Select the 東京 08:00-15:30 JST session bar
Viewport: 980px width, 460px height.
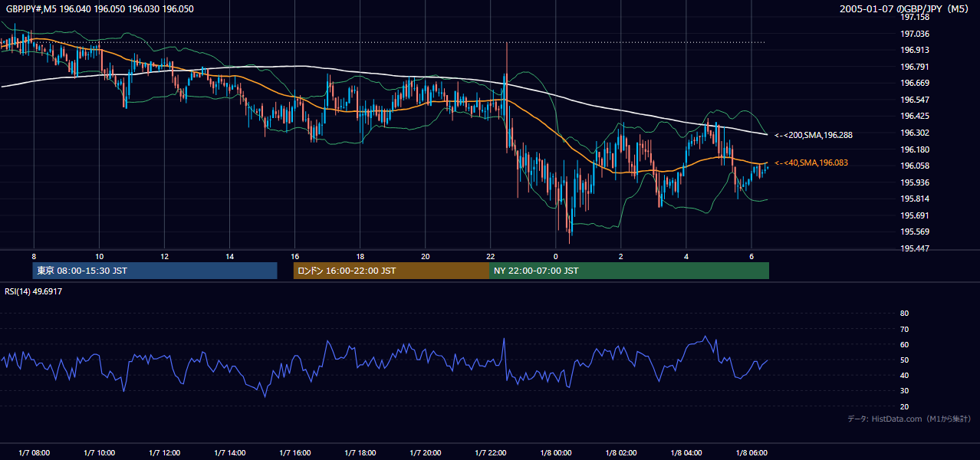154,271
